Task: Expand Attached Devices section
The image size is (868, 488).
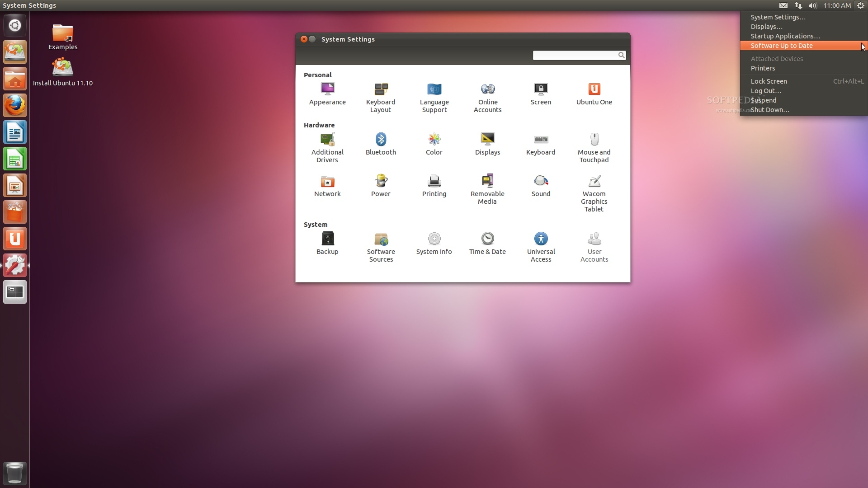Action: [x=777, y=58]
